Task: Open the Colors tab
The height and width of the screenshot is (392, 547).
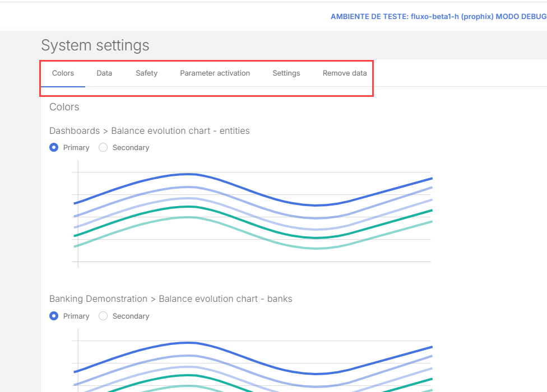Action: coord(63,73)
